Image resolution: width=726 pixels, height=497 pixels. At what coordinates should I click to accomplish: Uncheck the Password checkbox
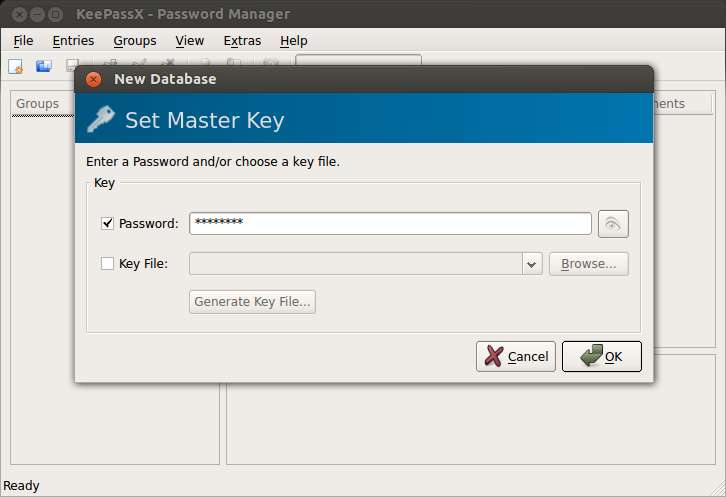107,224
